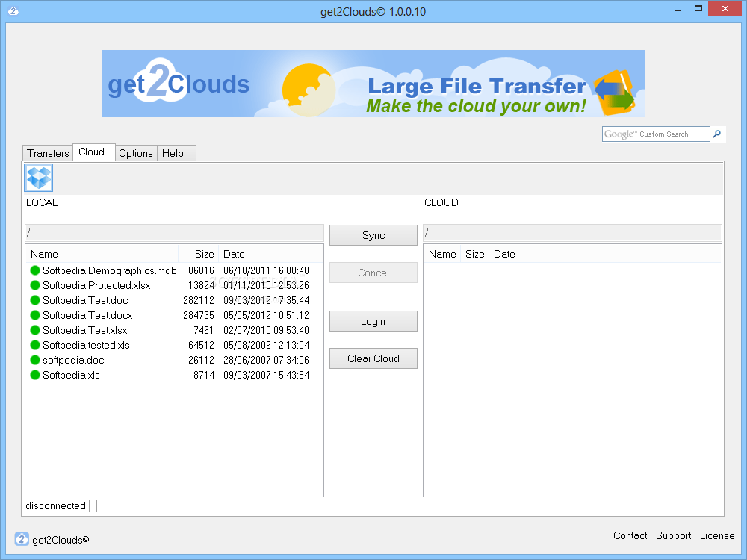
Task: Sort cloud files by Size column
Action: coord(474,254)
